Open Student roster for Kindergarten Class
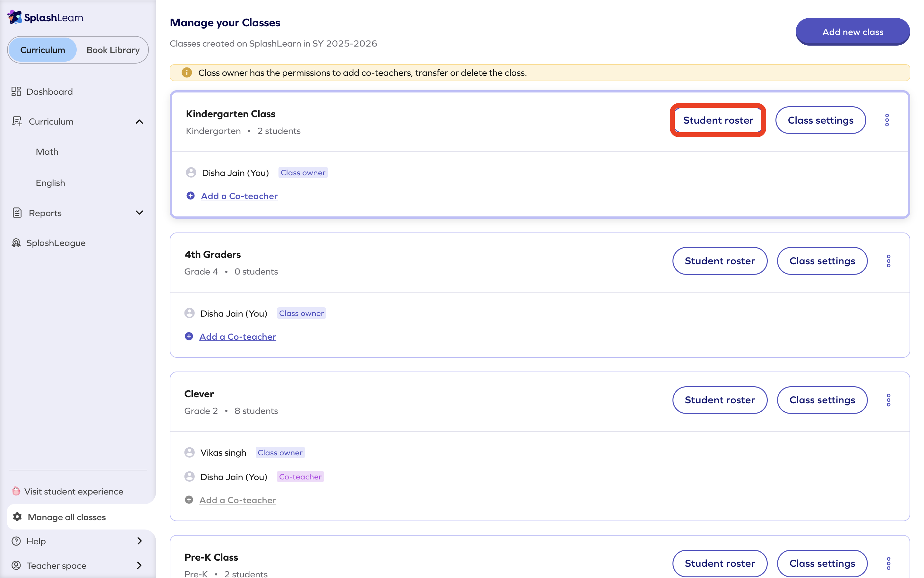924x578 pixels. 718,120
